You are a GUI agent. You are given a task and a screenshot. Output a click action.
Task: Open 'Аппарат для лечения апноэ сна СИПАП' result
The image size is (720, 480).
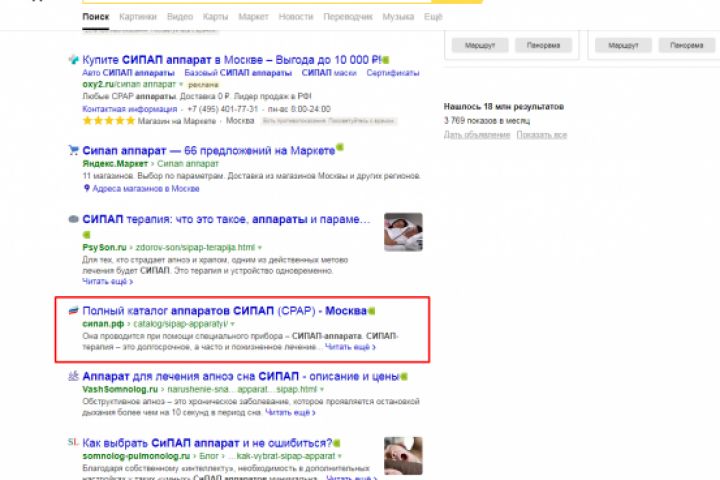[241, 377]
